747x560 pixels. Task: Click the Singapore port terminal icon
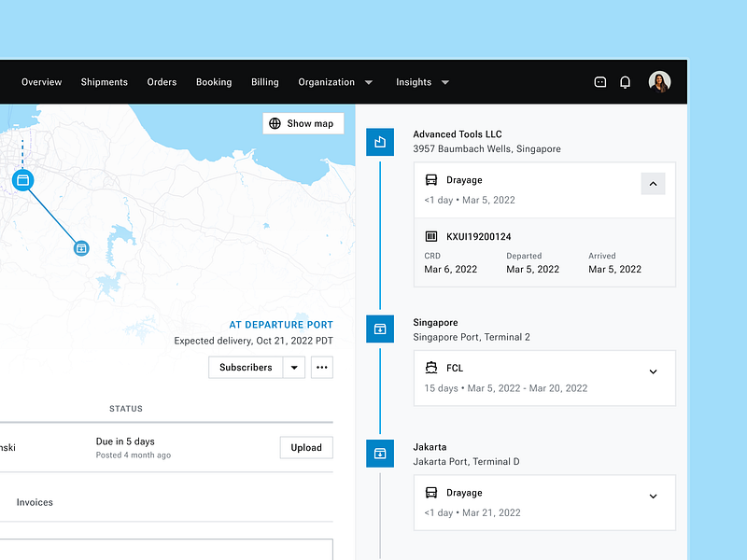pyautogui.click(x=380, y=329)
